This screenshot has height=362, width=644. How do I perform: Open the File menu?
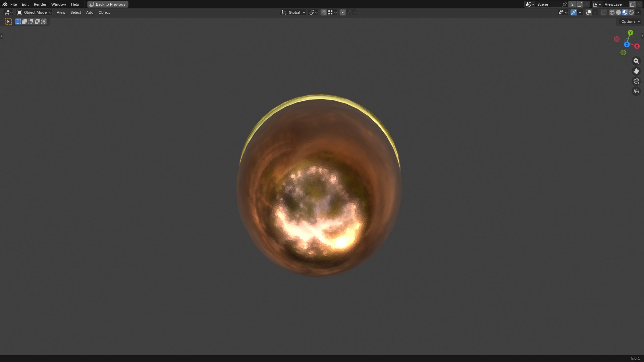click(x=13, y=4)
